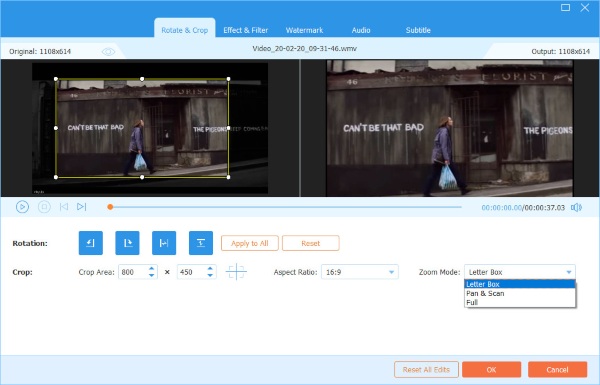600x385 pixels.
Task: Flip video vertically
Action: pyautogui.click(x=201, y=243)
